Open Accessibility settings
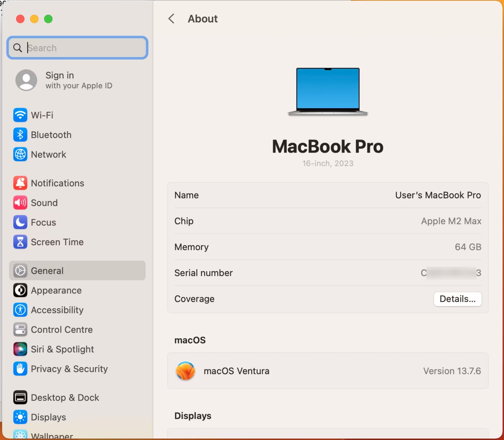The width and height of the screenshot is (504, 440). (20, 310)
